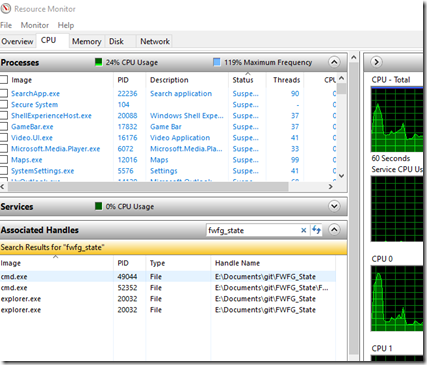Refresh the associated handles search
427x365 pixels.
coord(316,230)
